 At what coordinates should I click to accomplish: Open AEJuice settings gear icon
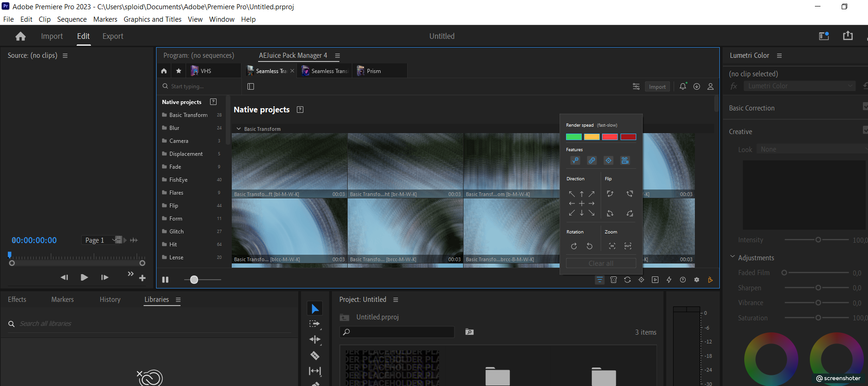coord(697,280)
